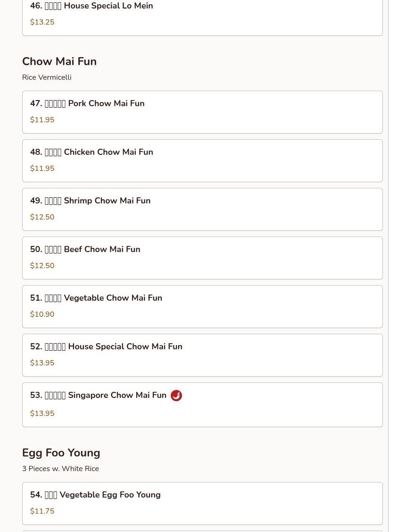Click the $13.95 price under Singapore Chow Mai Fun
This screenshot has height=532, width=398.
click(42, 413)
